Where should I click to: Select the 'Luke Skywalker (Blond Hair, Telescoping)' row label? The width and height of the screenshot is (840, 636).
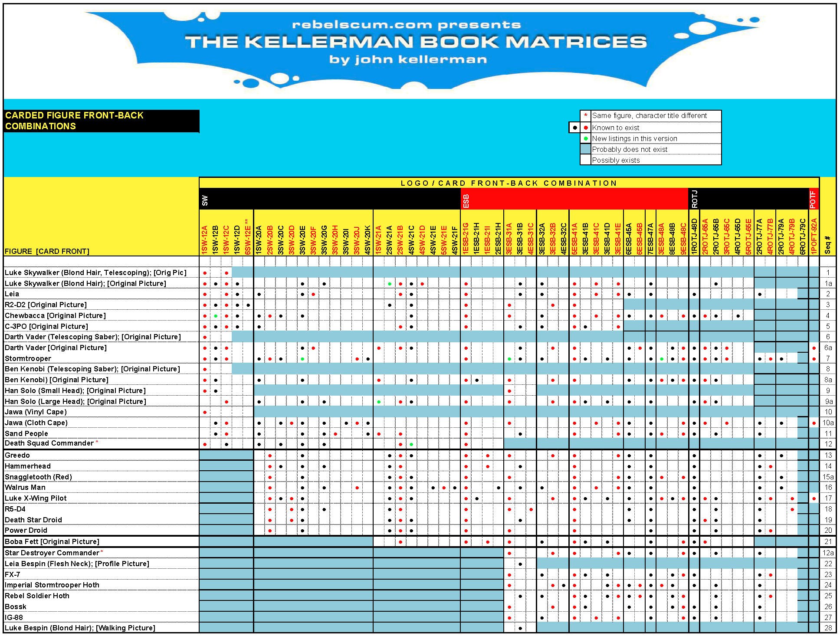(95, 272)
